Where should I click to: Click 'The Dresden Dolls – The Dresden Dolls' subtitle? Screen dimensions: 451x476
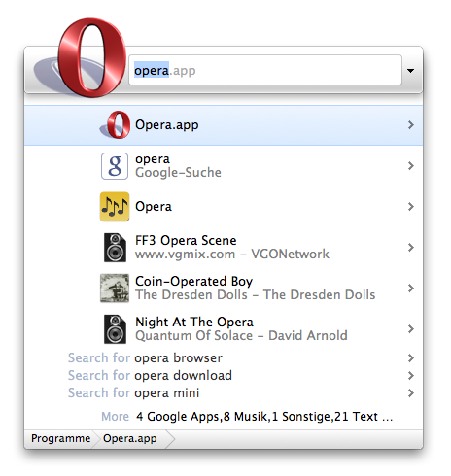[256, 295]
